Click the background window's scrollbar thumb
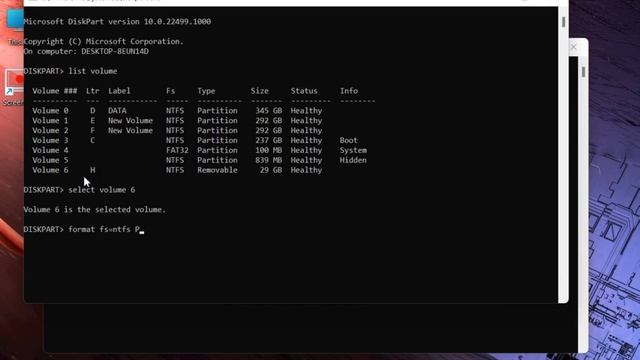This screenshot has height=360, width=640. pyautogui.click(x=583, y=72)
